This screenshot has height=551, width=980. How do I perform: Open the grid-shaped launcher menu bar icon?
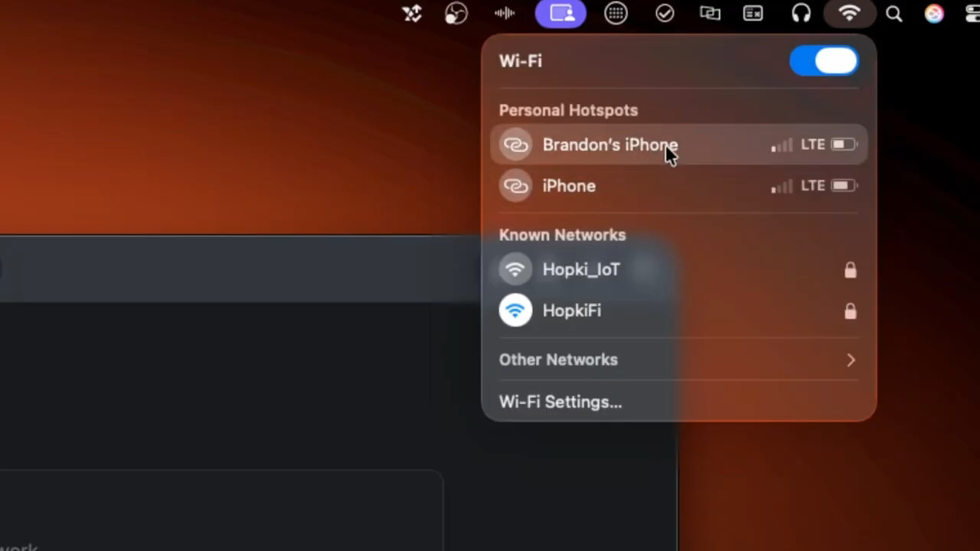[x=616, y=13]
